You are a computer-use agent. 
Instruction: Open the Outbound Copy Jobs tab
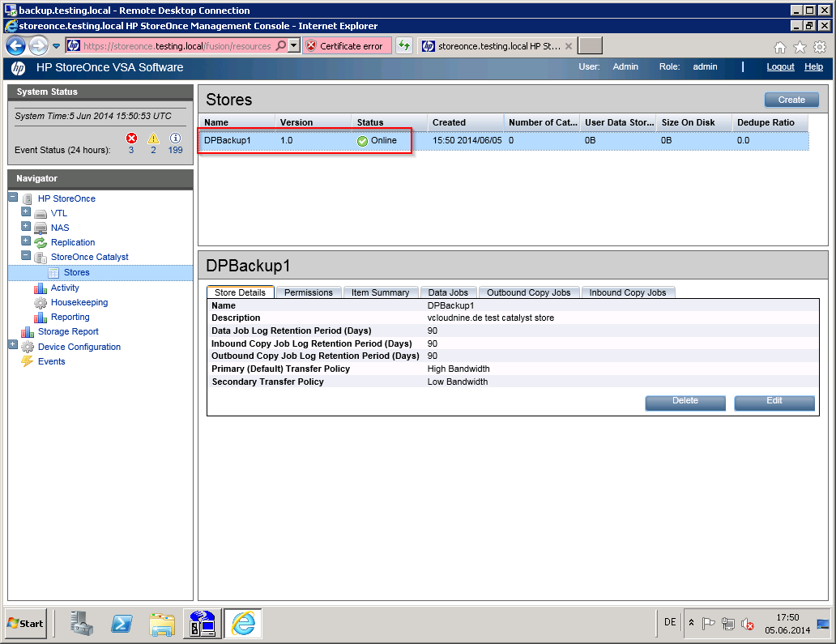(528, 292)
